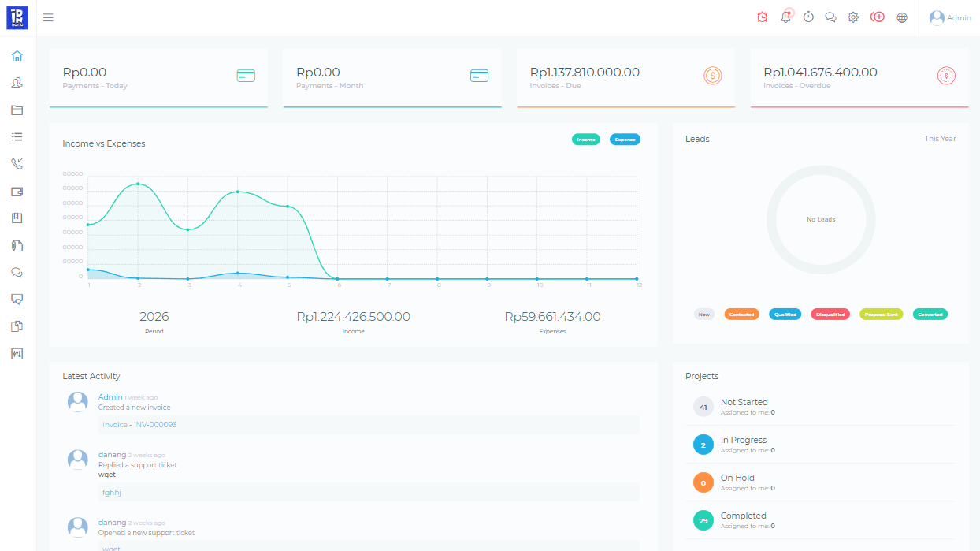
Task: Open the gear settings icon
Action: point(853,17)
